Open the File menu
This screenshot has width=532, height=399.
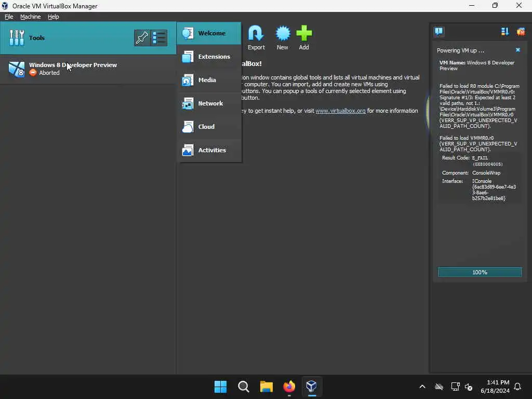(x=9, y=17)
